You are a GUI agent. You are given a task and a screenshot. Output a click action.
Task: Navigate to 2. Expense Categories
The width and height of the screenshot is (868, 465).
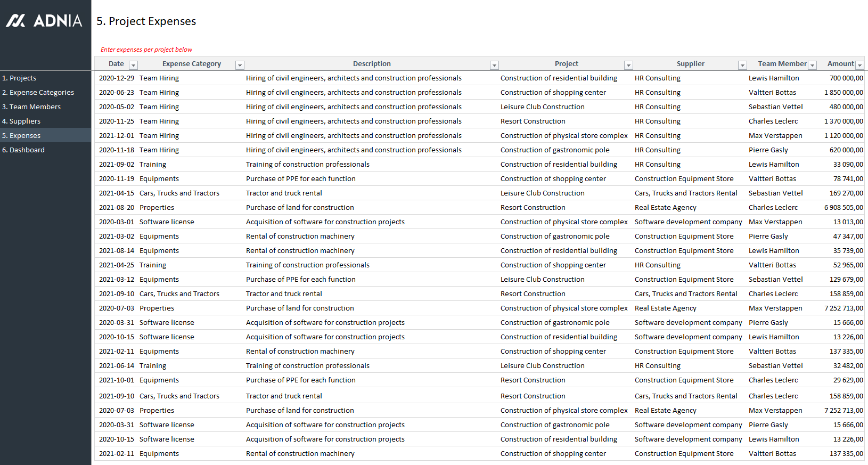(x=38, y=93)
